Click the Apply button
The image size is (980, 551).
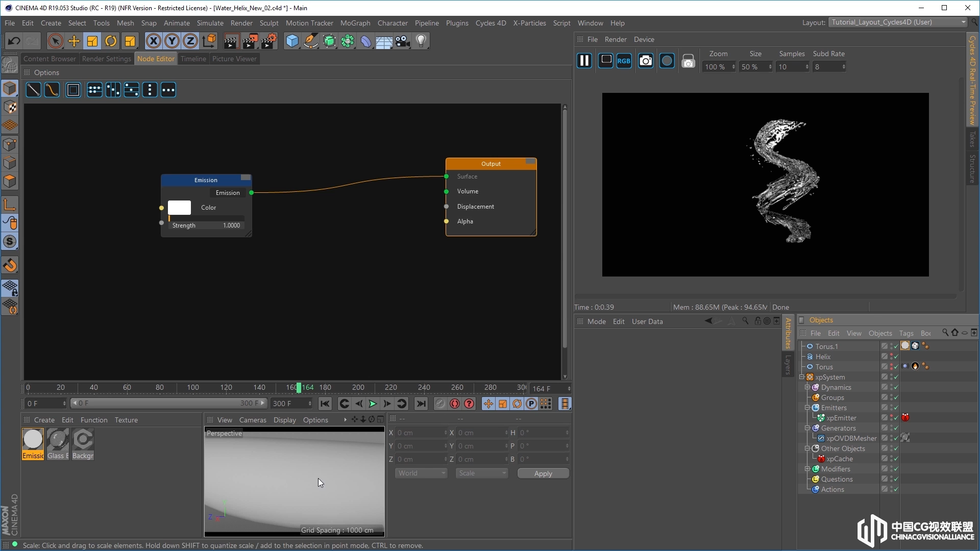(x=543, y=473)
